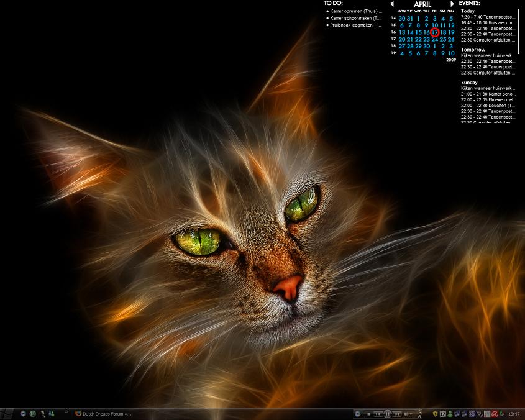Go to the next month in the calendar
The height and width of the screenshot is (420, 525).
tap(452, 4)
